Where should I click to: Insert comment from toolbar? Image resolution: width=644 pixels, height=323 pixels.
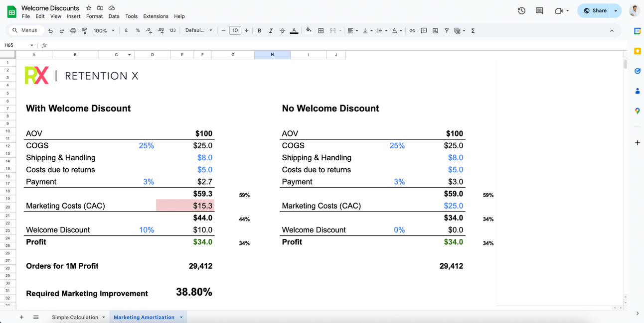pos(424,30)
